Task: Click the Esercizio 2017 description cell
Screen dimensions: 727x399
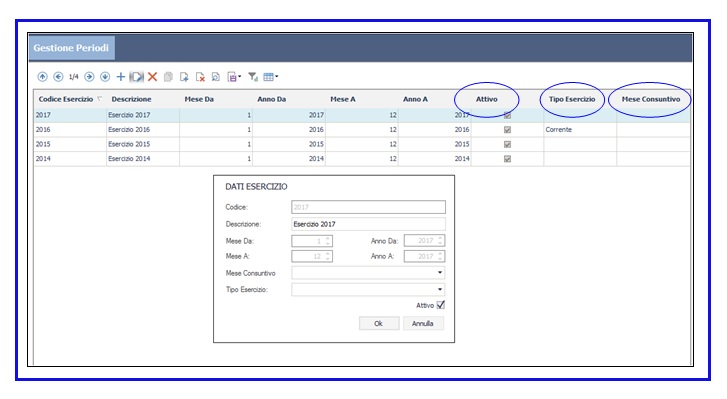Action: [x=143, y=115]
